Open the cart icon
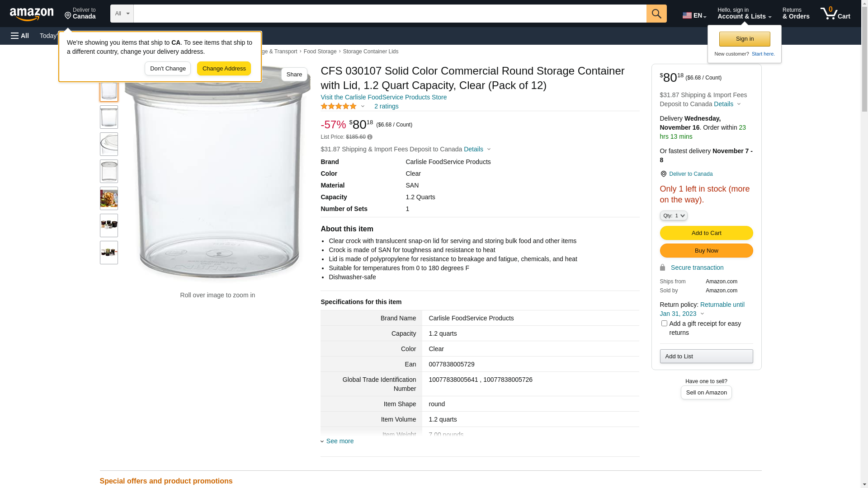The width and height of the screenshot is (868, 488). click(x=835, y=14)
